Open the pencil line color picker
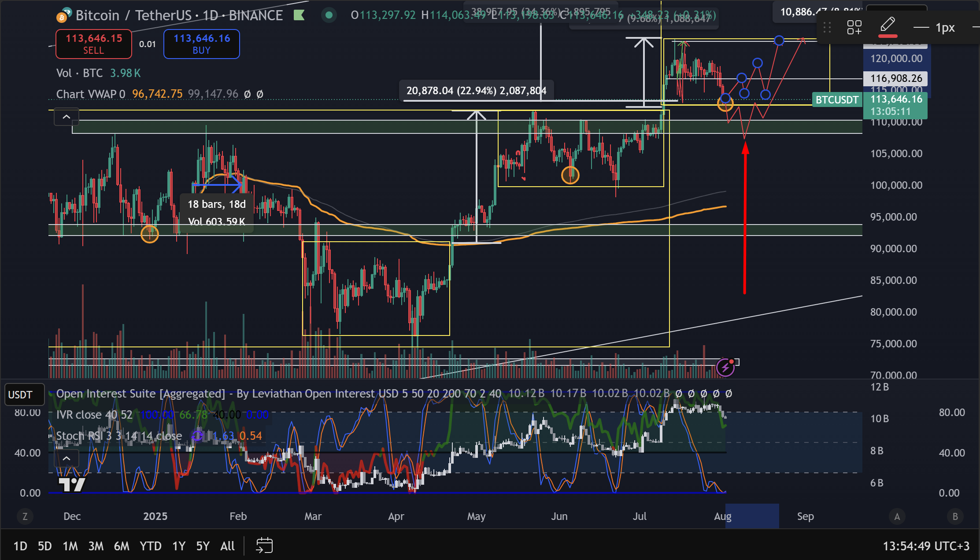Viewport: 980px width, 560px height. 888,27
